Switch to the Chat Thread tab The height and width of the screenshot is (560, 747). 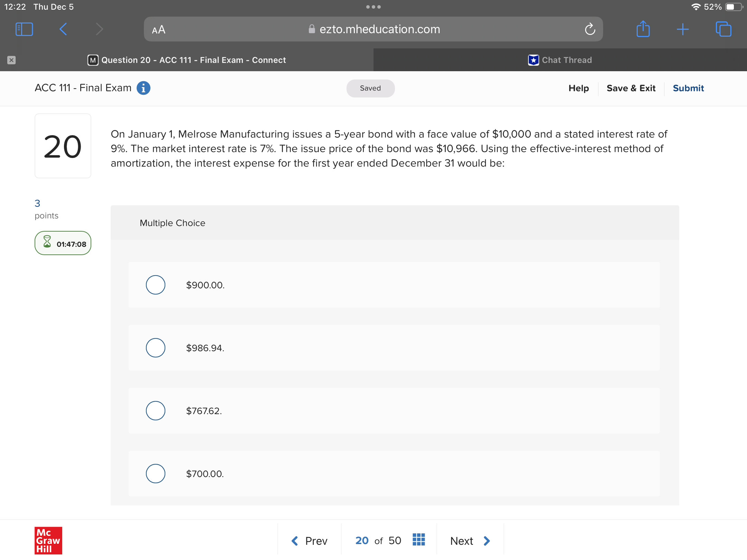(560, 60)
